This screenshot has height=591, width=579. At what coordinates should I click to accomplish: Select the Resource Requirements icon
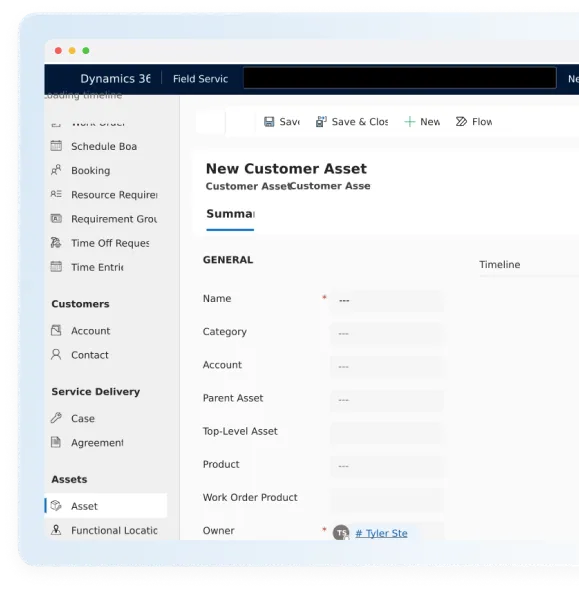pyautogui.click(x=56, y=194)
